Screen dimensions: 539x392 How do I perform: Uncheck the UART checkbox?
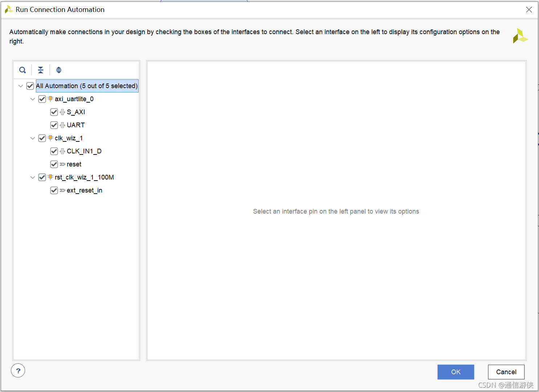(x=54, y=125)
